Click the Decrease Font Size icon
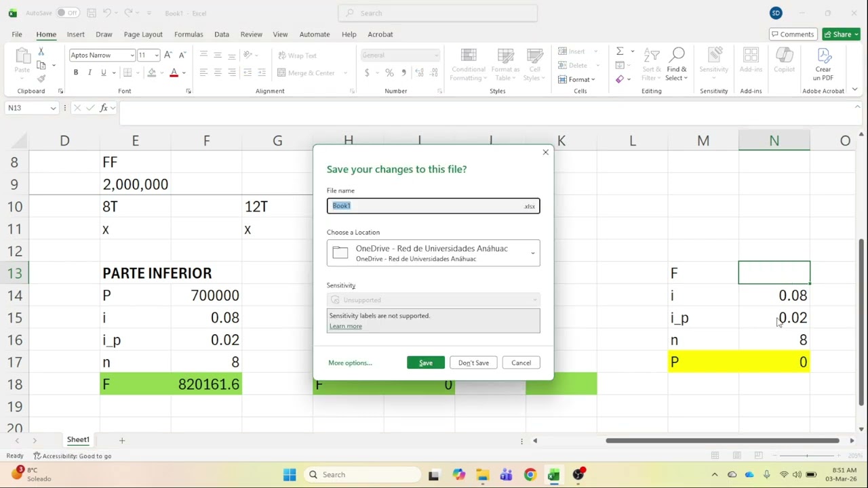This screenshot has height=488, width=868. click(x=181, y=55)
